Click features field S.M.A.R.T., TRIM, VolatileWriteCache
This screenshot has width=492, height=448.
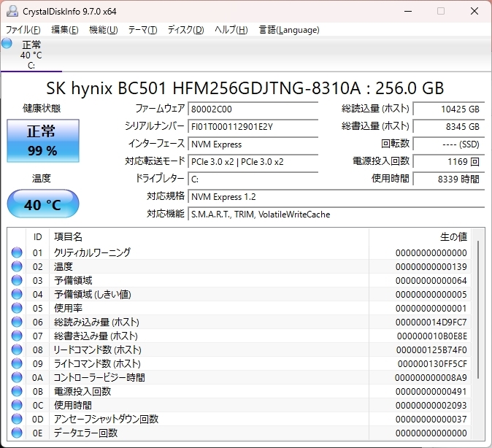[x=337, y=215]
